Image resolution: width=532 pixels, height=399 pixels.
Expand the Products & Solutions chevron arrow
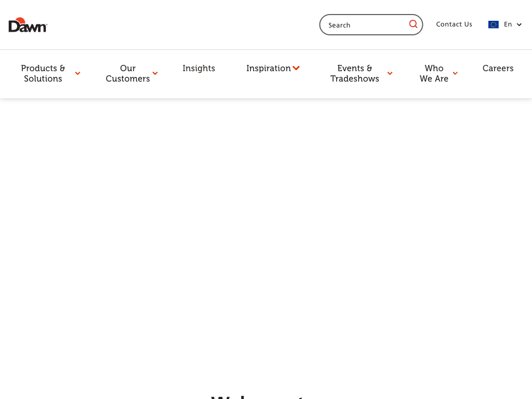[77, 74]
